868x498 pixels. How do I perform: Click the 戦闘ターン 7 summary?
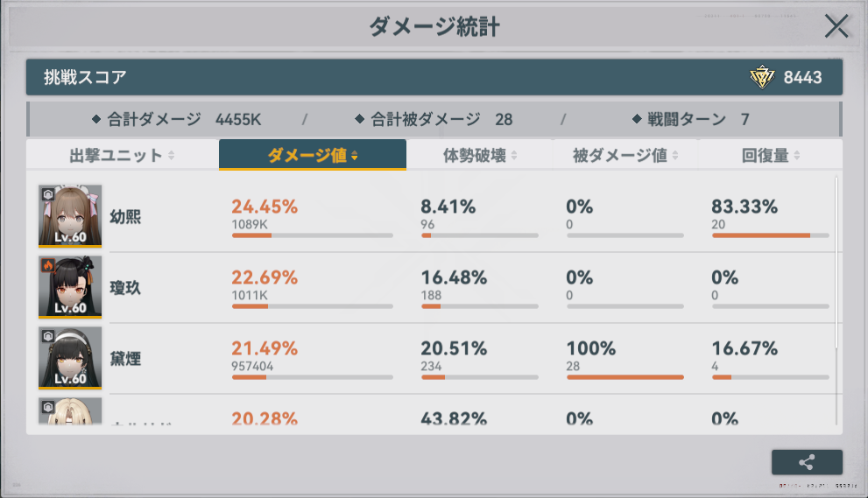click(x=690, y=119)
